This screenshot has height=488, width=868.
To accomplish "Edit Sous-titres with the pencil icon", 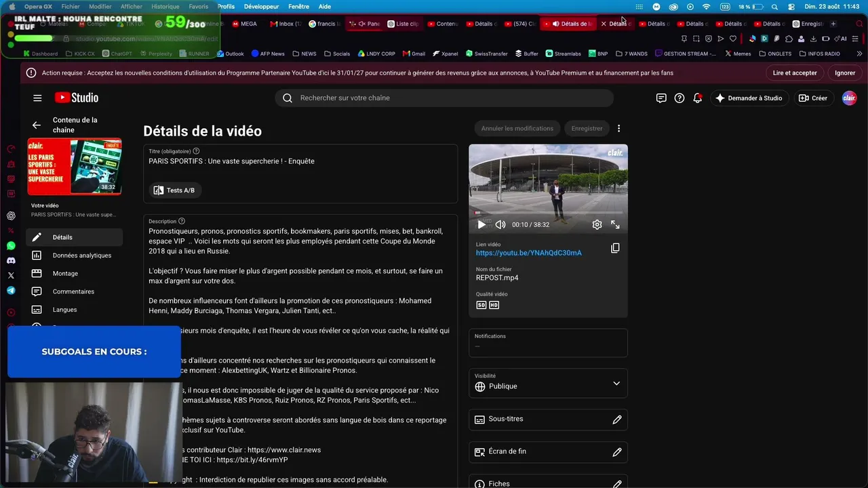I will (x=617, y=420).
